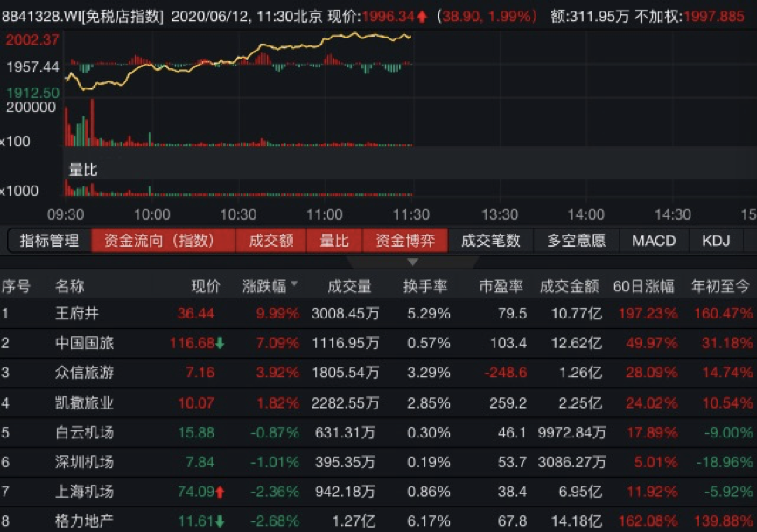Click the 量比 panel label
757x532 pixels.
click(83, 170)
